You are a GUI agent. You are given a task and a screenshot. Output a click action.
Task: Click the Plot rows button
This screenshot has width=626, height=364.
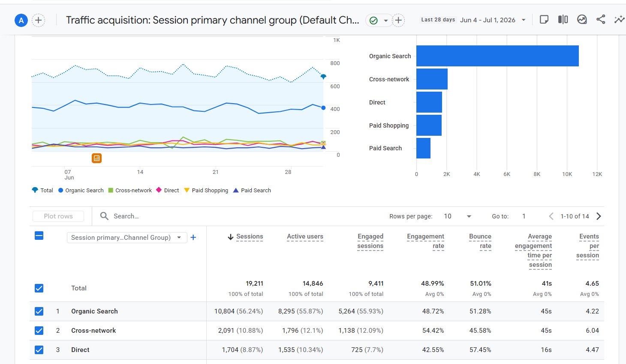[x=58, y=216]
